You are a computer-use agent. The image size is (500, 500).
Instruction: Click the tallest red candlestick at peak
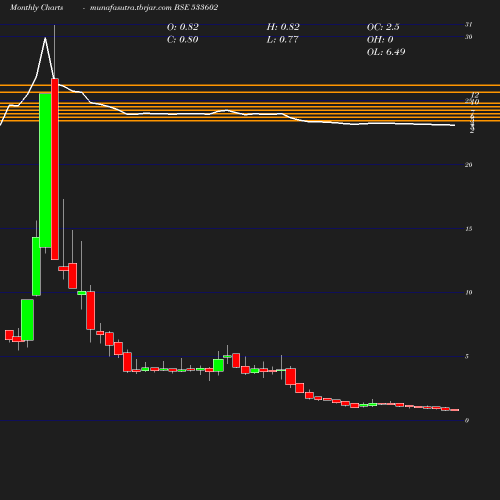coord(55,169)
